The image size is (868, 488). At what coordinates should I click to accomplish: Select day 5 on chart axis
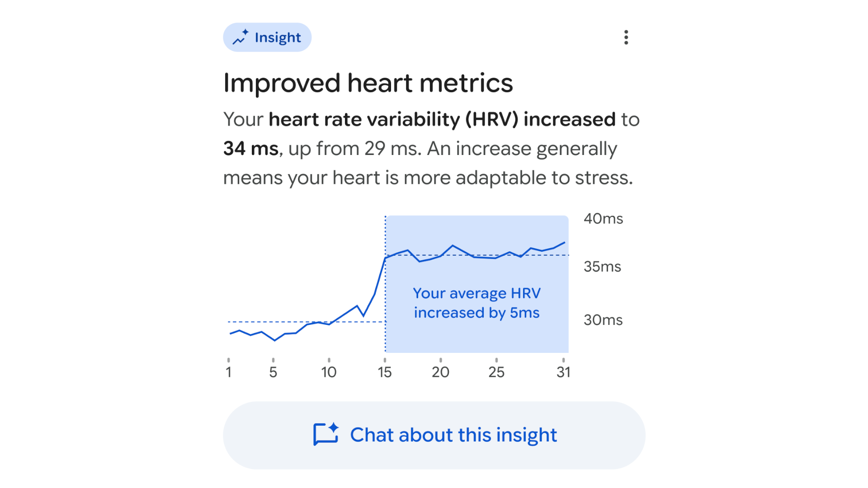pyautogui.click(x=273, y=372)
